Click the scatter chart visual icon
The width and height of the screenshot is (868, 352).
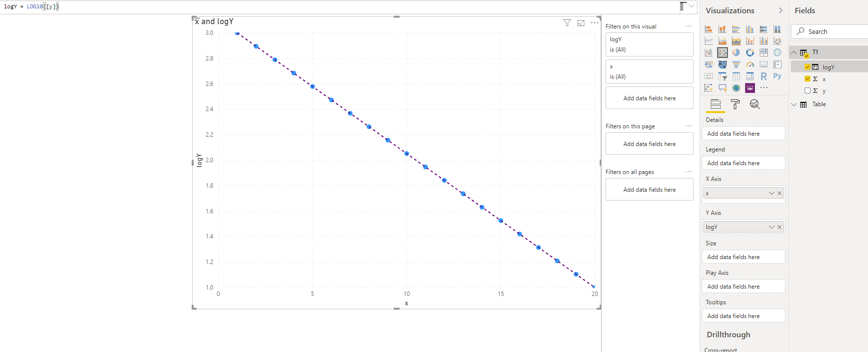click(x=722, y=53)
